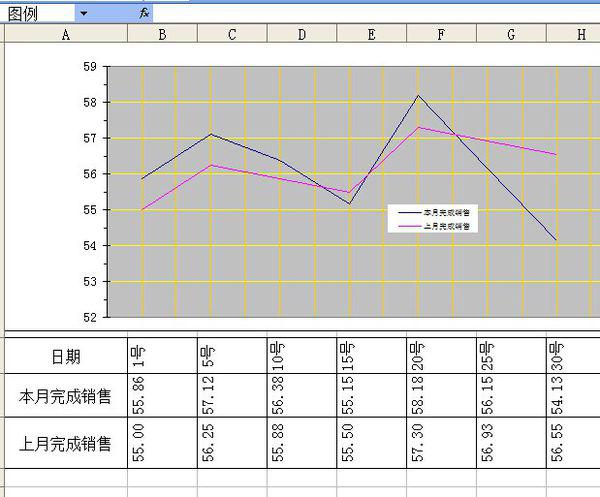
Task: Click the fx insert function icon
Action: (x=144, y=12)
